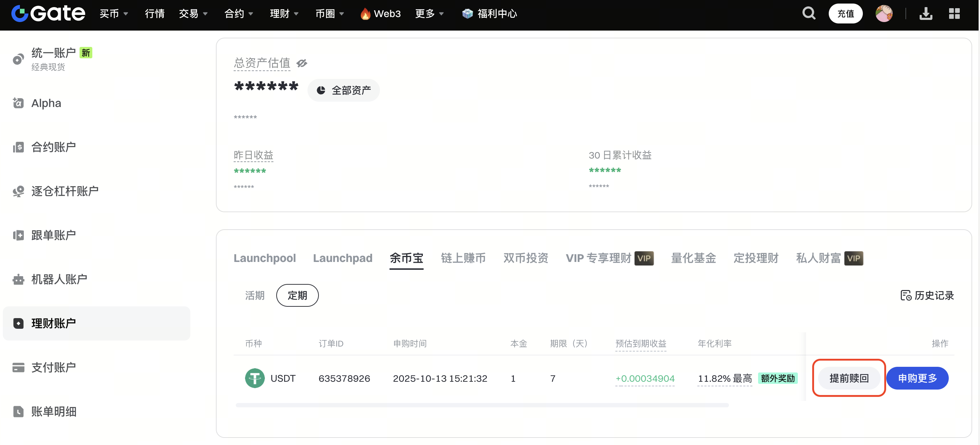Image resolution: width=980 pixels, height=445 pixels.
Task: Switch to the Launchpool tab
Action: point(265,258)
